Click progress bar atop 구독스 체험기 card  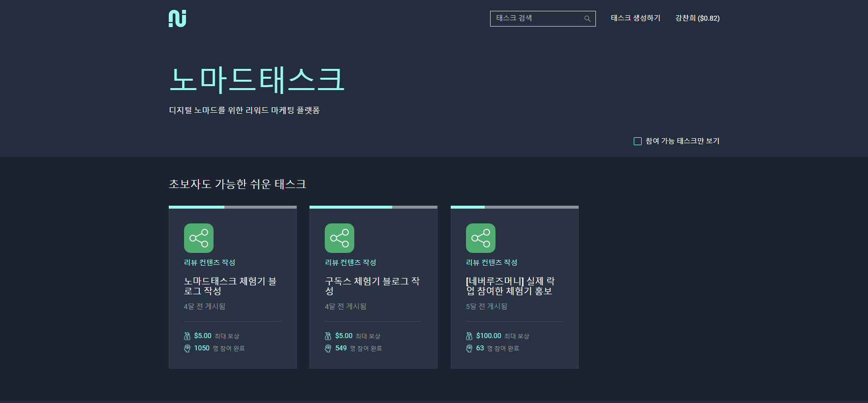point(373,207)
